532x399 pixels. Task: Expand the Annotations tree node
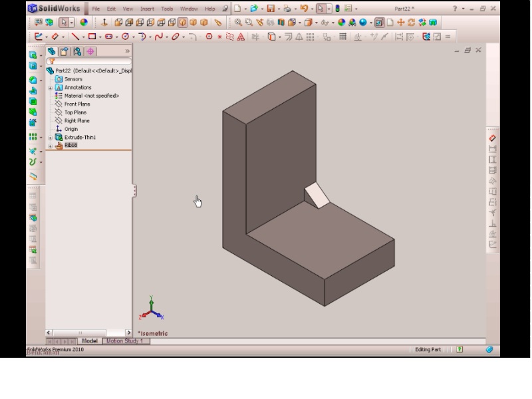[50, 88]
